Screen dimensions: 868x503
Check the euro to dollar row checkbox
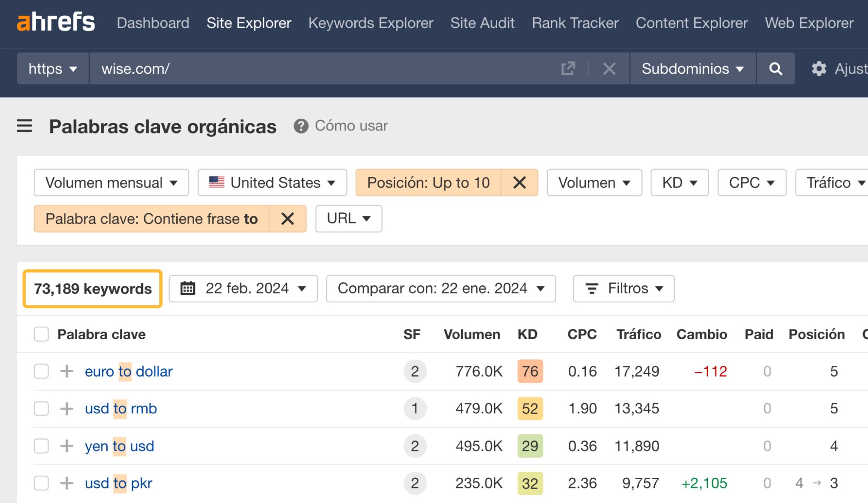click(x=41, y=371)
